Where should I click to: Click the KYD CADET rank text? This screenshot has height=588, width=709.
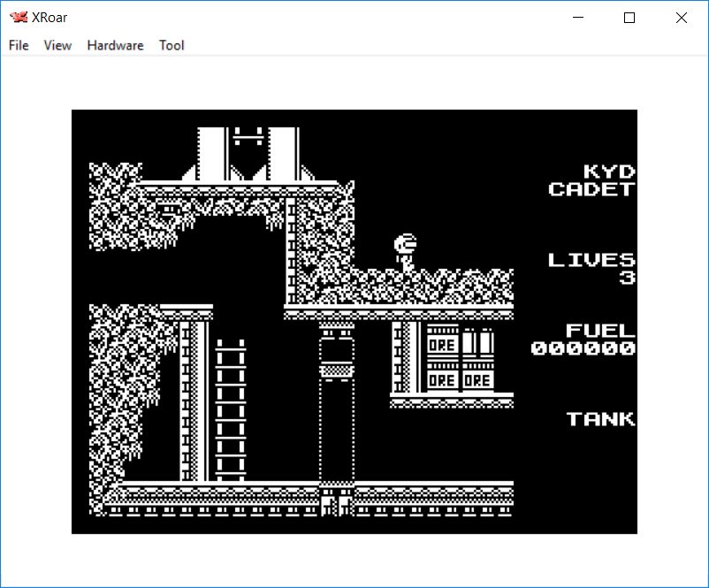click(591, 180)
